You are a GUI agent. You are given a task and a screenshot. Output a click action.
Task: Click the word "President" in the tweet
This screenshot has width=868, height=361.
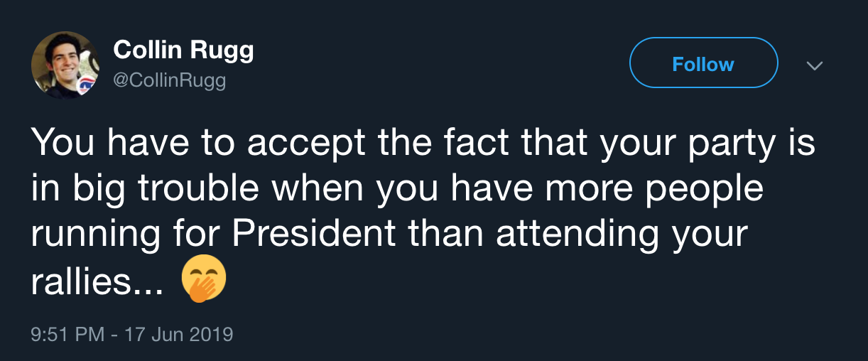point(313,235)
